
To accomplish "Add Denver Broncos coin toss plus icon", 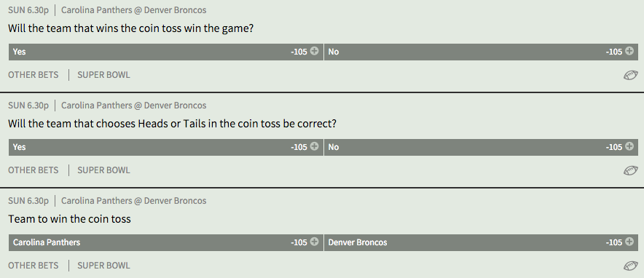I will coord(629,242).
